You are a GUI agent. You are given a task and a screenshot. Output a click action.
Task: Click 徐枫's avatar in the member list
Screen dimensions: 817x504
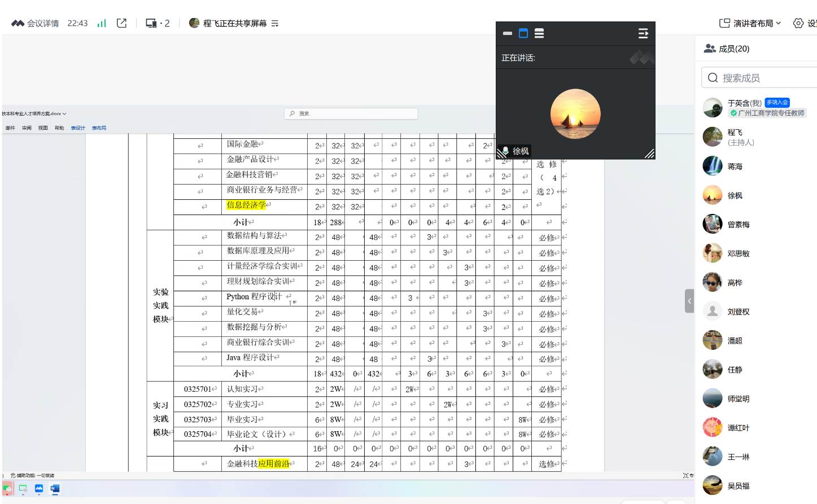[x=713, y=195]
